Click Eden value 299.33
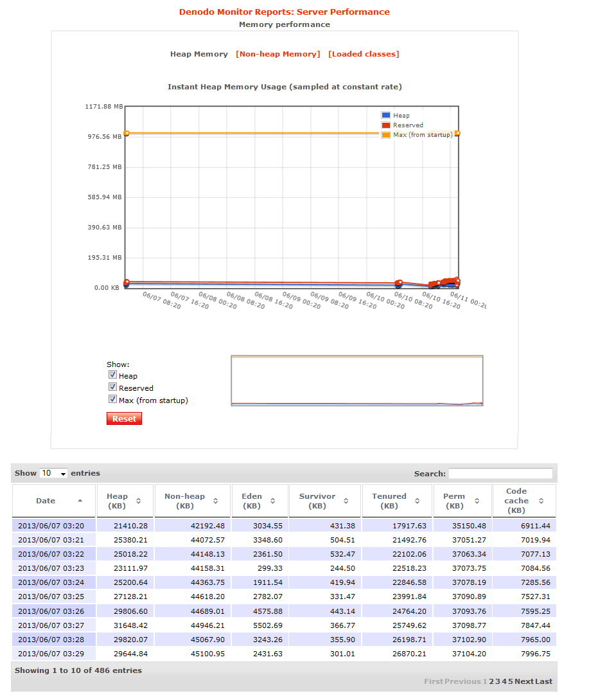This screenshot has height=700, width=589. (x=270, y=568)
